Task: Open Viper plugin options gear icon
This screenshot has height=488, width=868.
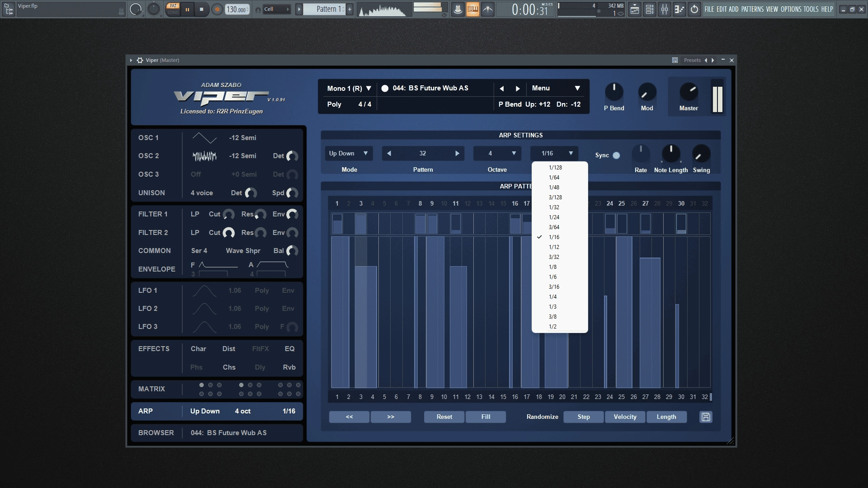Action: click(140, 60)
